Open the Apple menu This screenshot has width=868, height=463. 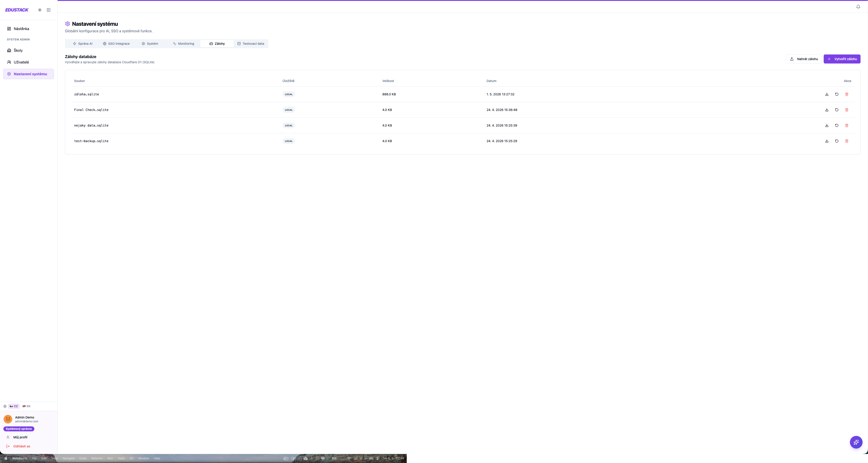point(5,458)
